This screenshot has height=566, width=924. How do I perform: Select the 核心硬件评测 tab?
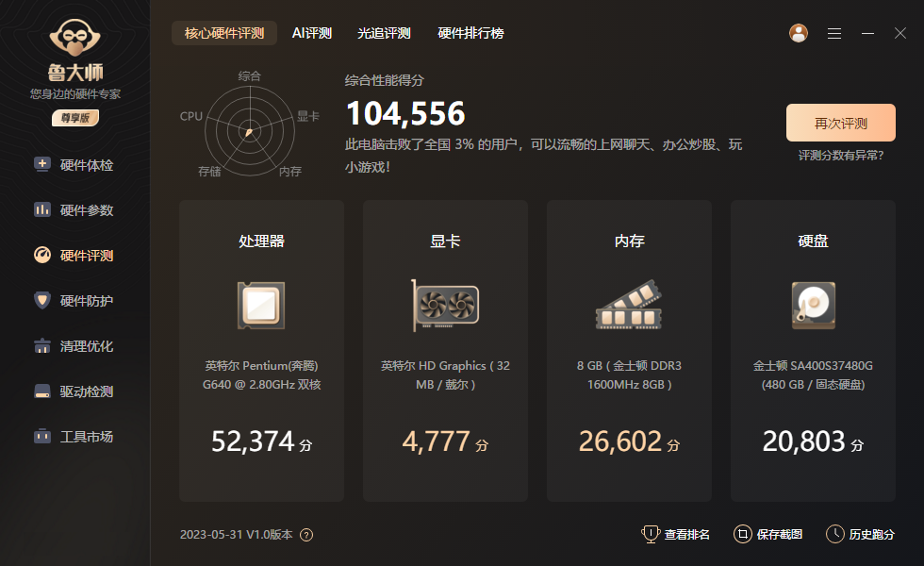point(223,32)
